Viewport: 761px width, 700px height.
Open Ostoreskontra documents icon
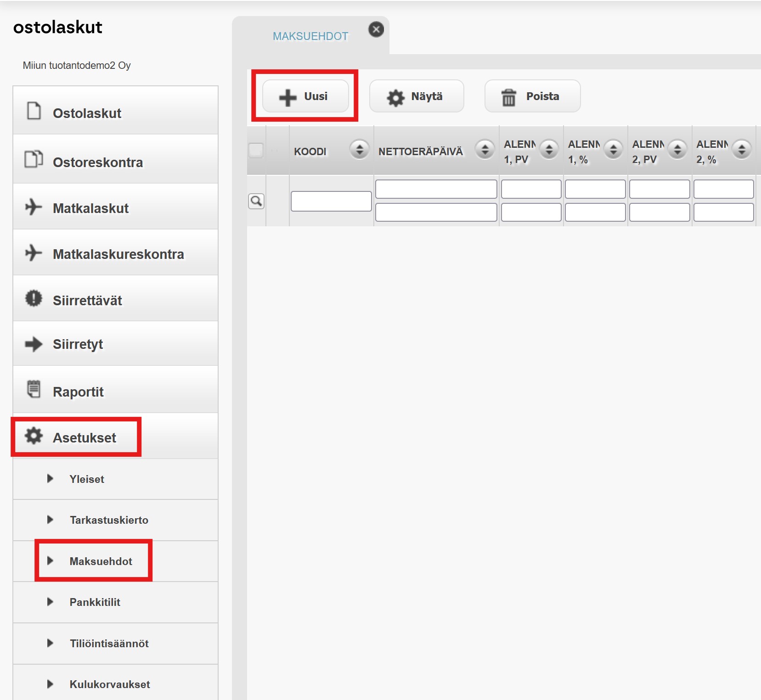point(34,159)
